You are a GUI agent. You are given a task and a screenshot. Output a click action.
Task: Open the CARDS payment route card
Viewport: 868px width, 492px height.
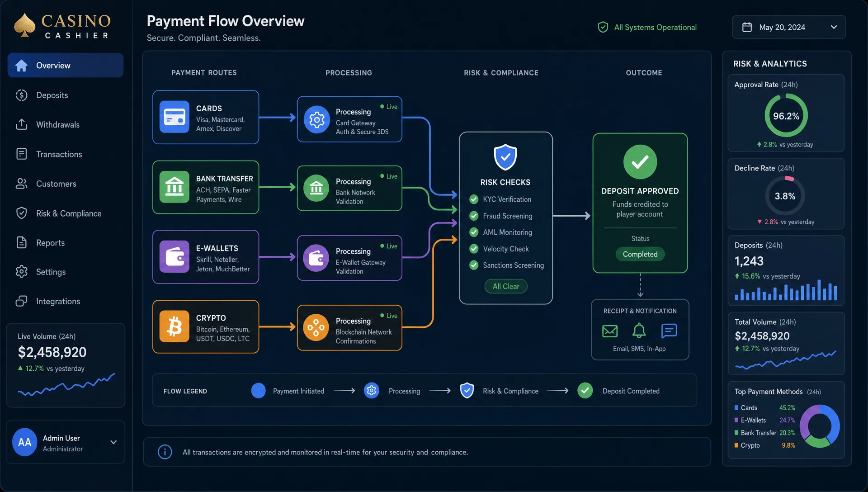click(x=206, y=117)
